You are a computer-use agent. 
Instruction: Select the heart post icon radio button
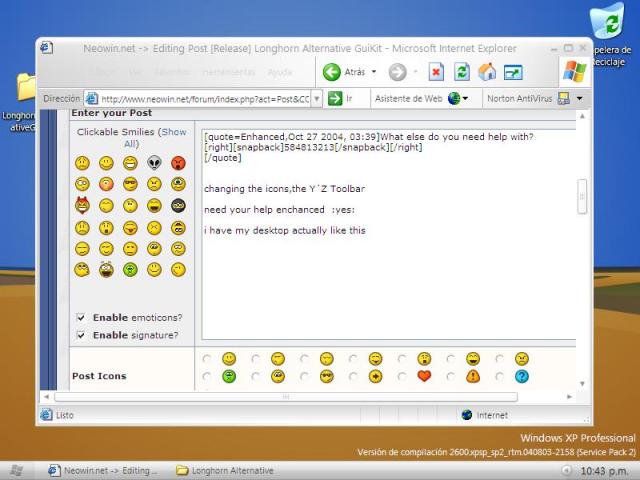pos(402,376)
